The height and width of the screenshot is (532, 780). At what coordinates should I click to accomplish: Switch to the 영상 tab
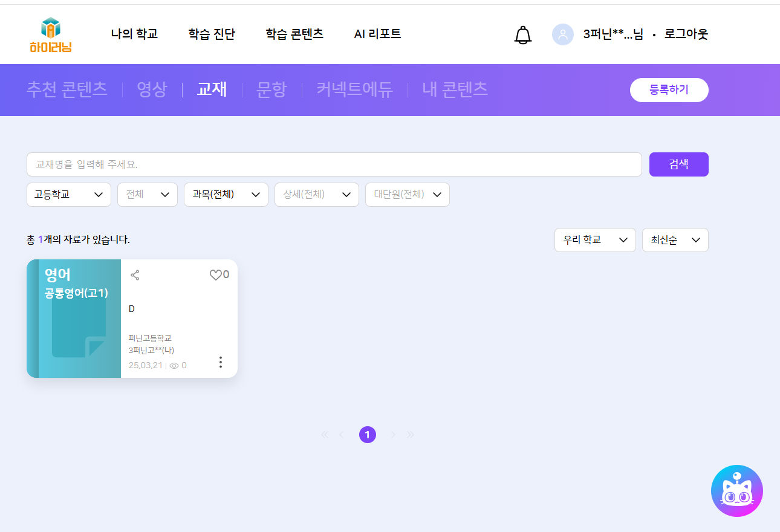(x=152, y=89)
